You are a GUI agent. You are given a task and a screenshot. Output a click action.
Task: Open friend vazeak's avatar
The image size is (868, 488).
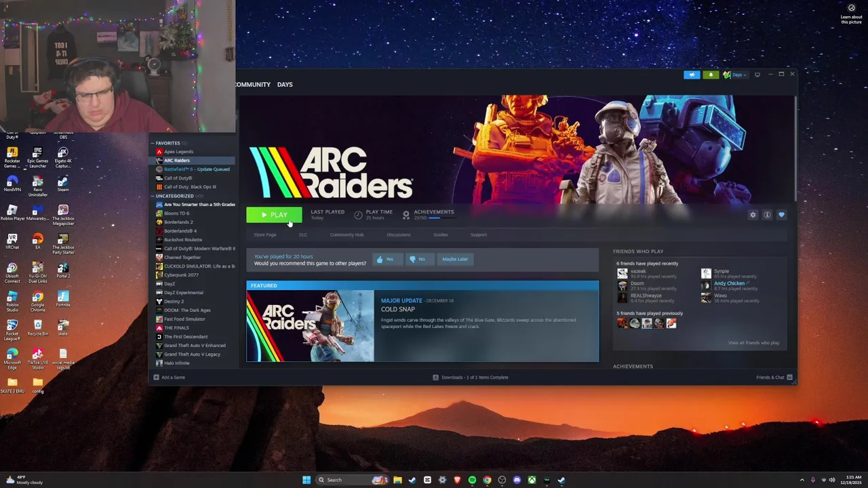click(623, 274)
